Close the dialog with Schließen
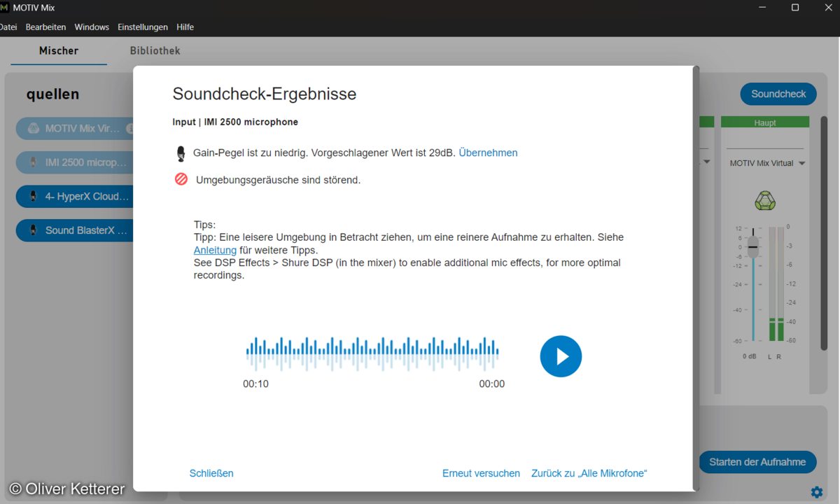 [x=211, y=473]
